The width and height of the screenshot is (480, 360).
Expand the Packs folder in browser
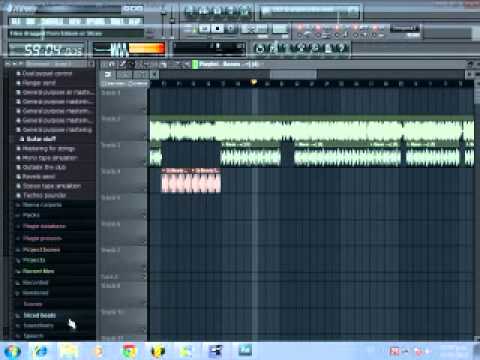pos(31,215)
